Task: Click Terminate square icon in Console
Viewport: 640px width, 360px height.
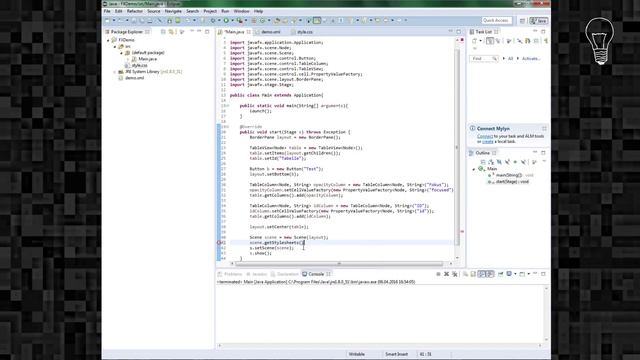Action: 438,274
